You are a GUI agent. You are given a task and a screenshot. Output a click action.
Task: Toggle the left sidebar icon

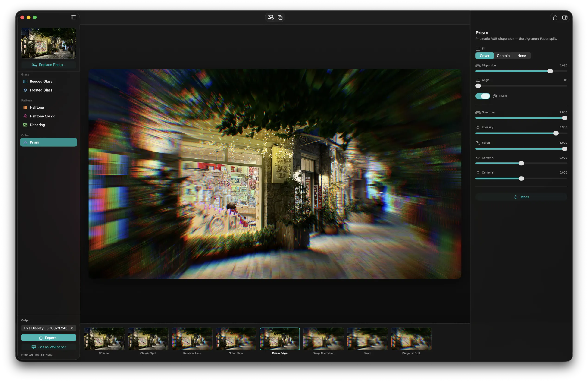[x=73, y=17]
